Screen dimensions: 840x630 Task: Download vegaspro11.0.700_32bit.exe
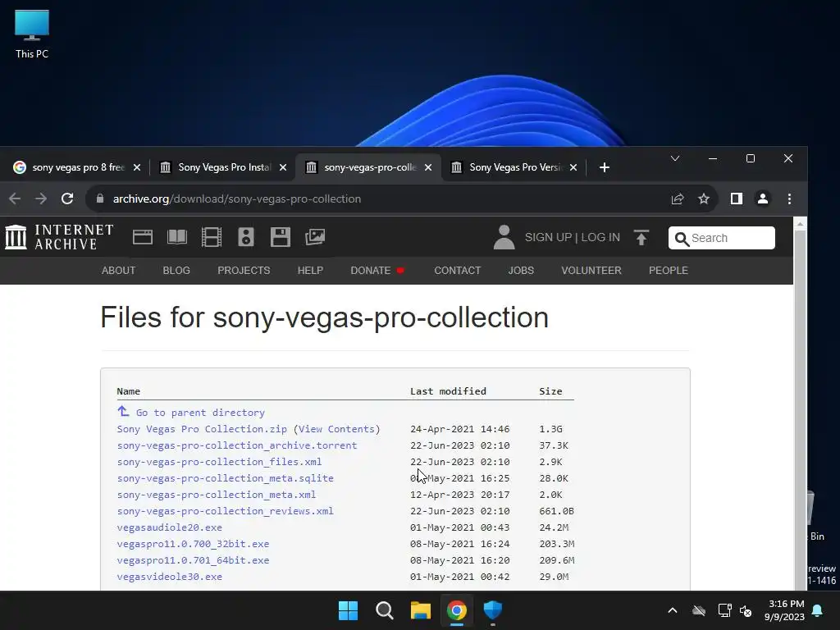coord(193,545)
